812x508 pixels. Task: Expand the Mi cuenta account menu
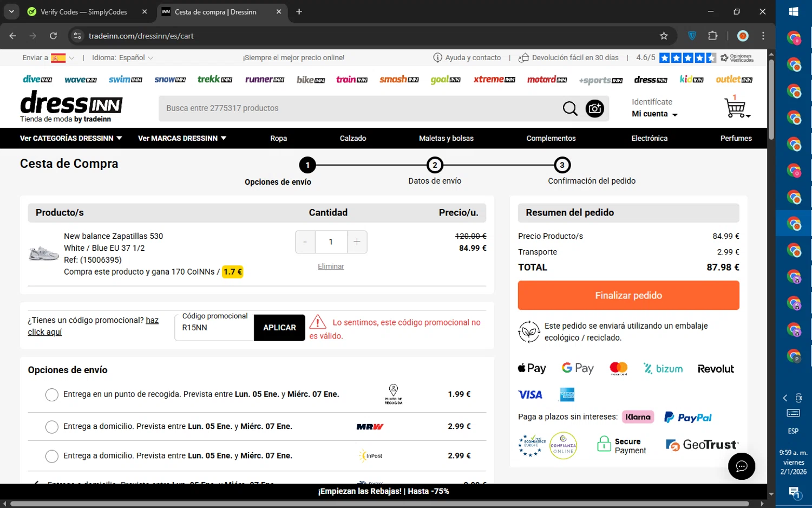654,114
